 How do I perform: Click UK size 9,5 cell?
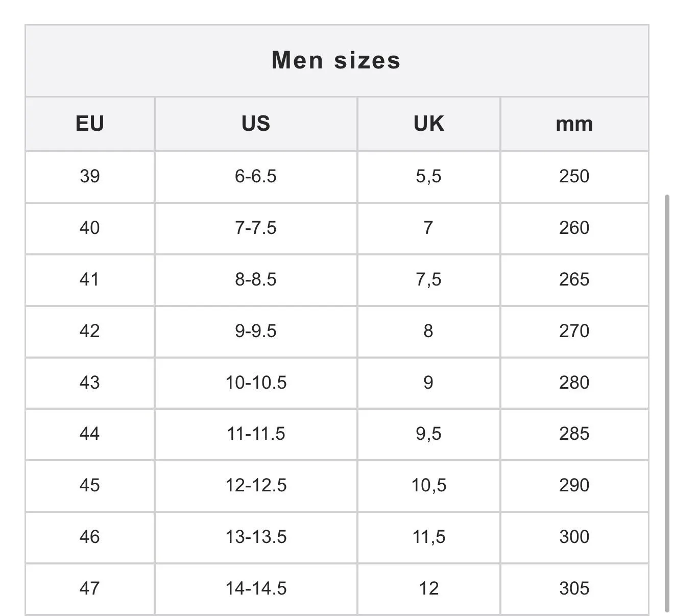429,434
